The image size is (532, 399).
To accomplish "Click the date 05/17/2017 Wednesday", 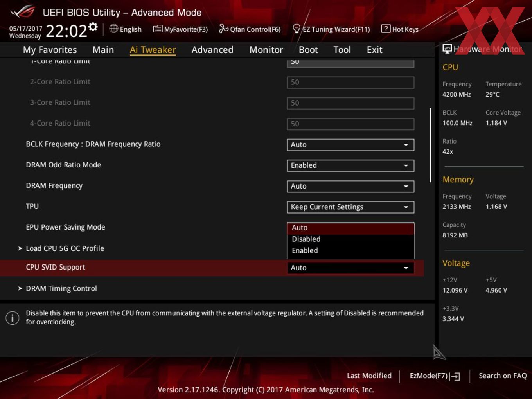I will [25, 32].
